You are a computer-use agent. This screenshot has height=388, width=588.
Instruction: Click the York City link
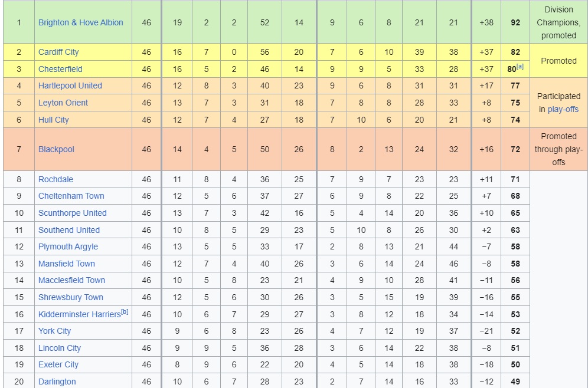(x=54, y=331)
